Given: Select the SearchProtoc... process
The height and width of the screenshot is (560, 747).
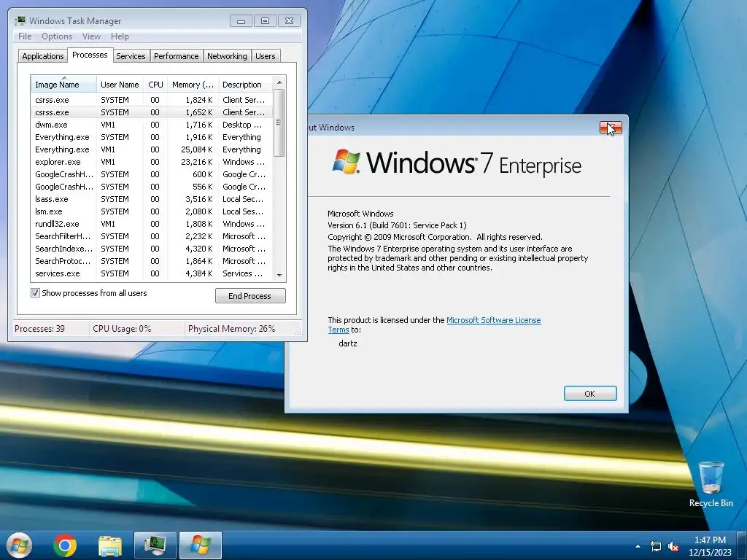Looking at the screenshot, I should tap(152, 261).
